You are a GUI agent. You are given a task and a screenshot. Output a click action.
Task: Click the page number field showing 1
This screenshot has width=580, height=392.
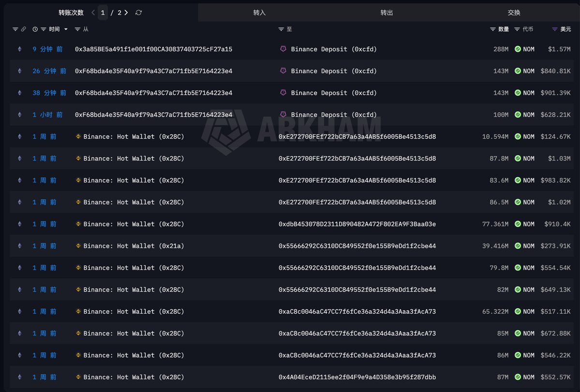tap(103, 13)
